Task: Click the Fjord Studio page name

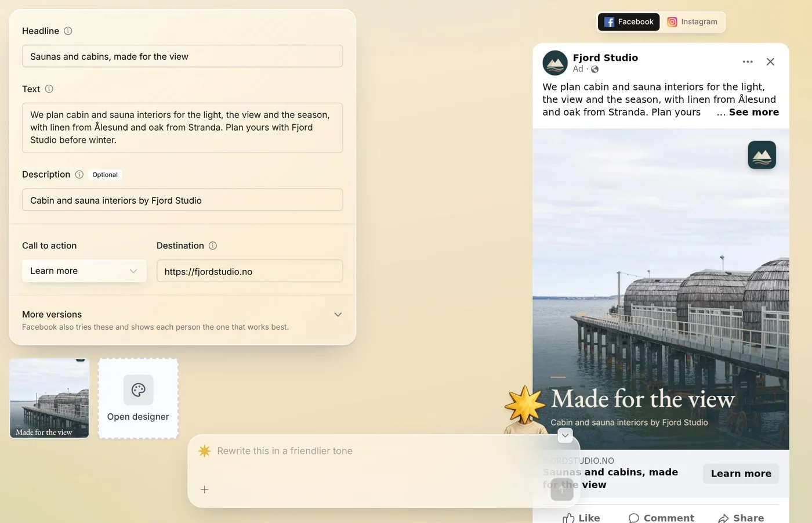Action: [x=606, y=57]
